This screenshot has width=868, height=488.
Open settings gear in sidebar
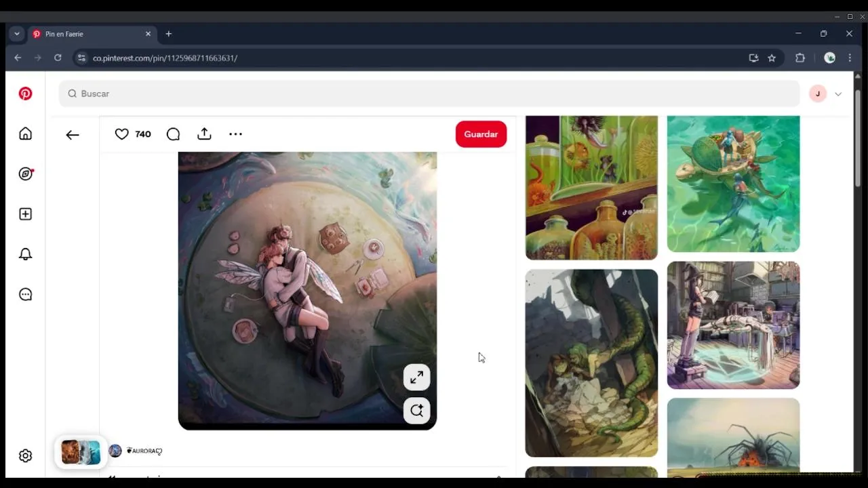click(x=25, y=455)
